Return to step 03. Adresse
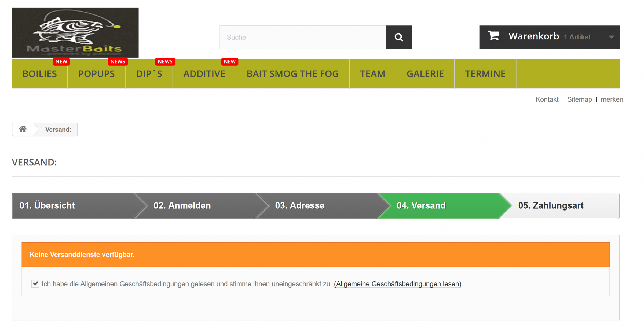This screenshot has height=328, width=644. point(300,206)
